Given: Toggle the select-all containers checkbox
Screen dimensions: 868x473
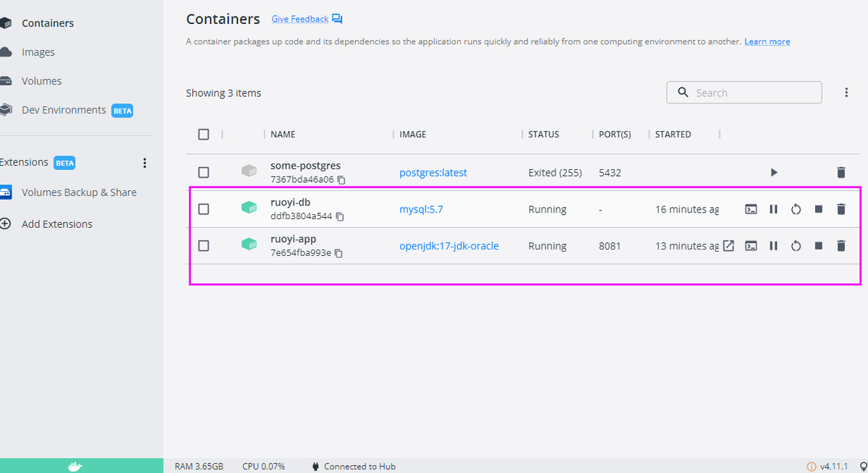Looking at the screenshot, I should (x=203, y=135).
